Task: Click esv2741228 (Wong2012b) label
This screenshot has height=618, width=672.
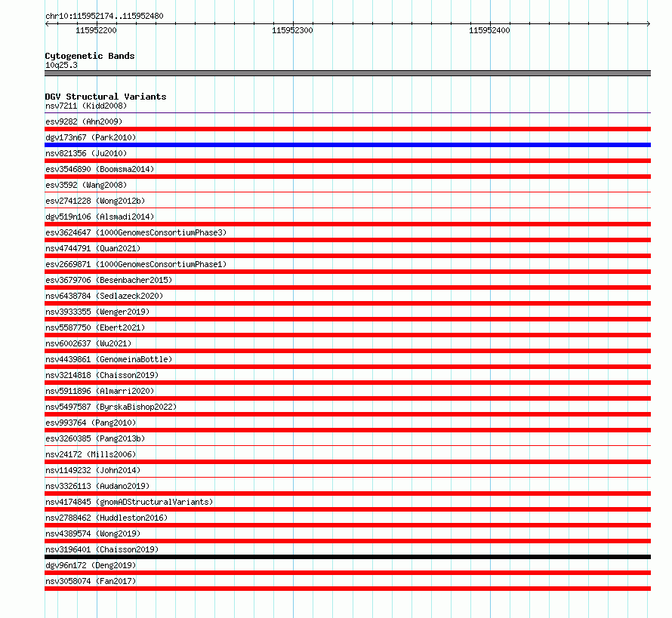Action: pyautogui.click(x=95, y=201)
